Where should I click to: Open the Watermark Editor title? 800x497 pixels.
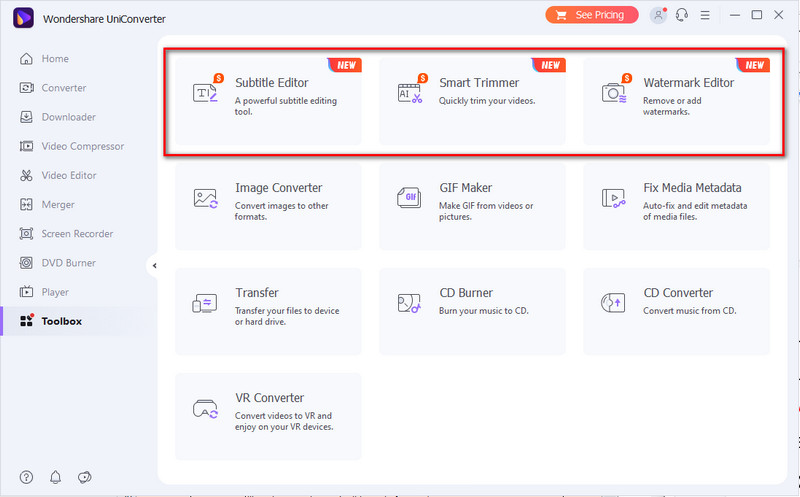pyautogui.click(x=688, y=83)
